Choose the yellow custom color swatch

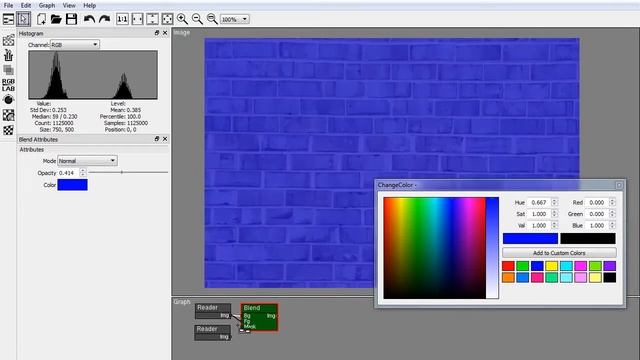point(551,266)
